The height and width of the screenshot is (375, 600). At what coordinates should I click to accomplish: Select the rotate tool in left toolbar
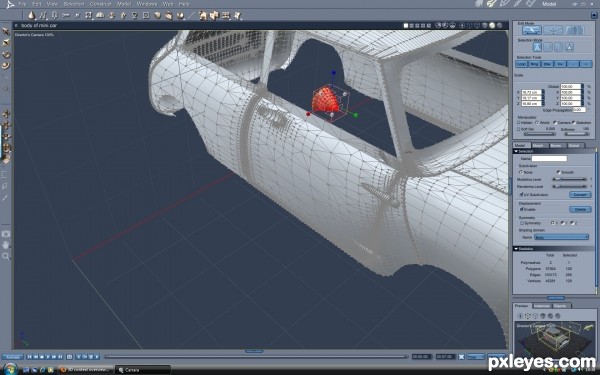pyautogui.click(x=6, y=54)
